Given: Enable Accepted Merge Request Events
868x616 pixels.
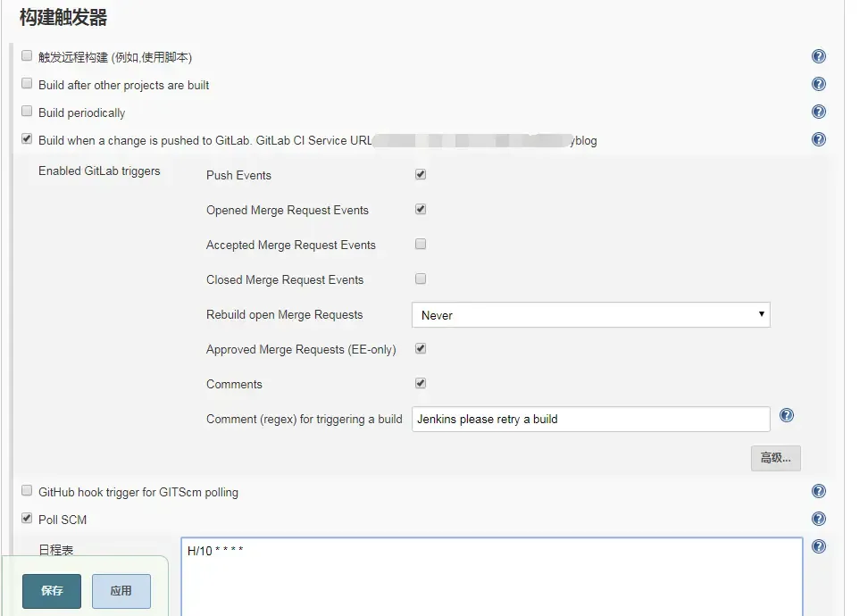Looking at the screenshot, I should pyautogui.click(x=421, y=244).
